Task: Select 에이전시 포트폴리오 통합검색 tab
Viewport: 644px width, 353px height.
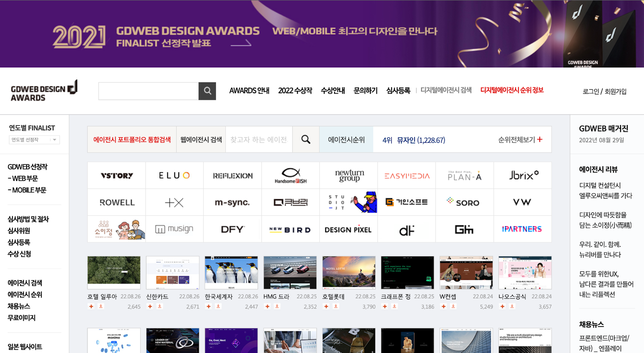Action: [132, 140]
